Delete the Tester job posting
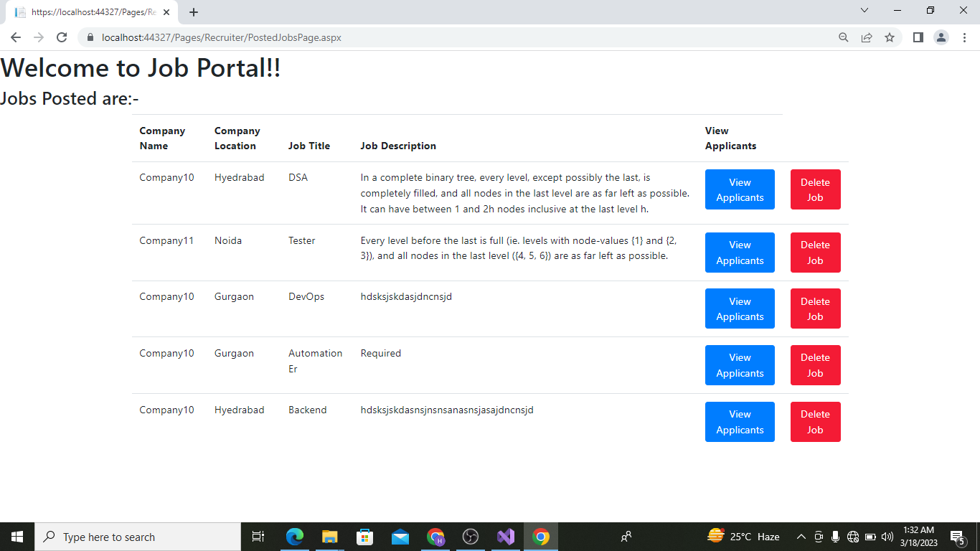The image size is (980, 551). [815, 253]
